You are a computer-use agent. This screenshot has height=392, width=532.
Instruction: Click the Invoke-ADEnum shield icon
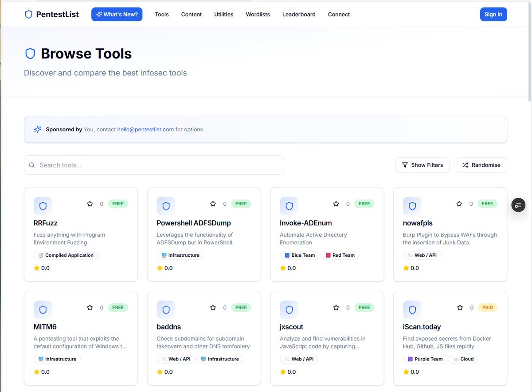[289, 206]
